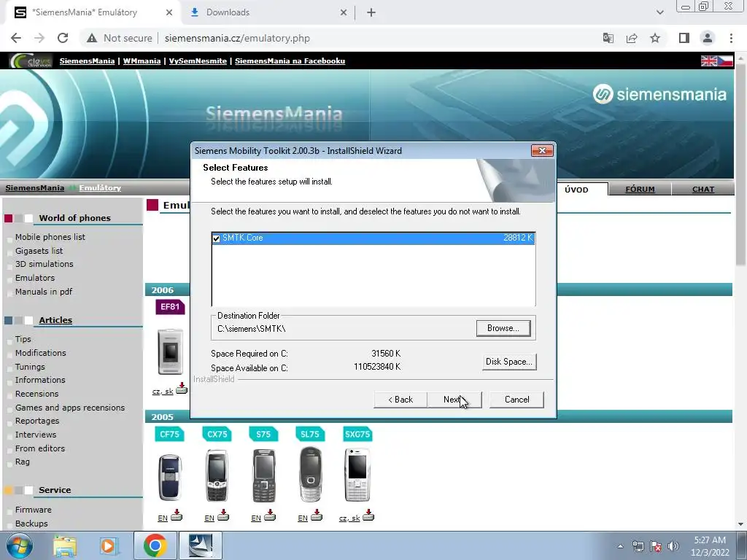Click the S75 phone thumbnail

tap(264, 475)
